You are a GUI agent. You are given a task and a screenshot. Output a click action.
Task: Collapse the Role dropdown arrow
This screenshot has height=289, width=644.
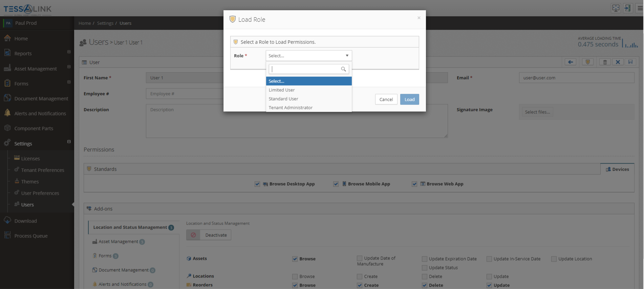(347, 56)
